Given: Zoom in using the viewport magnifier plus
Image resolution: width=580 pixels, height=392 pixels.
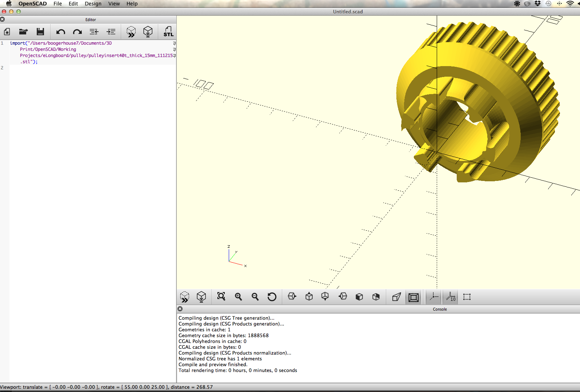Looking at the screenshot, I should [238, 297].
